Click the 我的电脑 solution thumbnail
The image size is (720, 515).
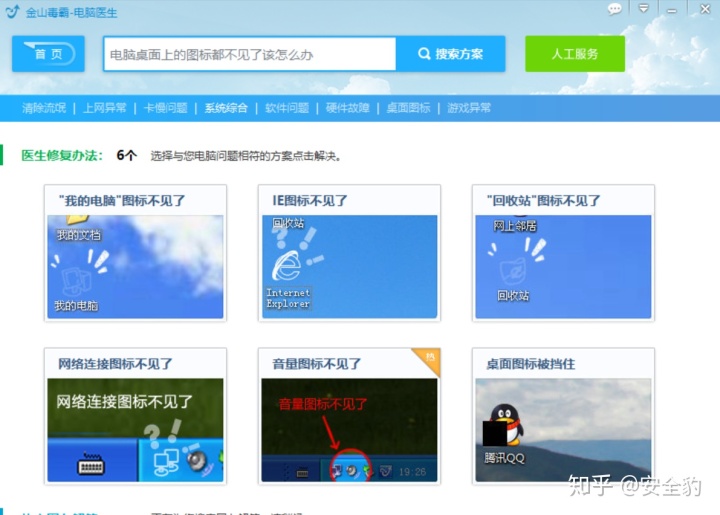pyautogui.click(x=135, y=267)
